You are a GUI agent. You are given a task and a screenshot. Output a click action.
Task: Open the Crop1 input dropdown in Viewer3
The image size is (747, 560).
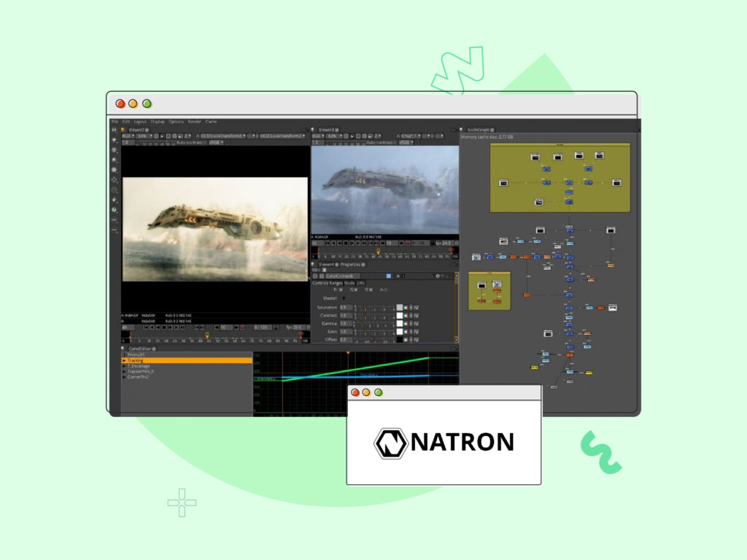coord(411,136)
